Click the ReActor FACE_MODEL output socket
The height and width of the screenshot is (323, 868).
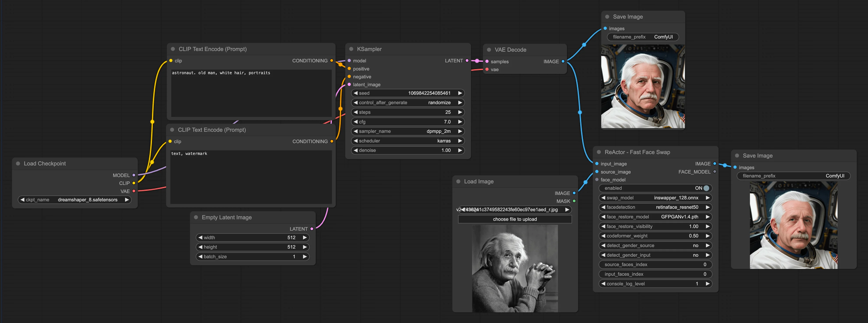715,172
